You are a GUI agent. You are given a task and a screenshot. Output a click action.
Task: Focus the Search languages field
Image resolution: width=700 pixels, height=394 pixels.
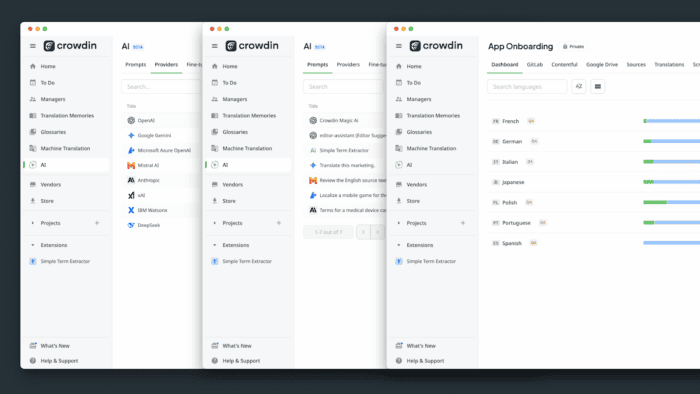[527, 87]
